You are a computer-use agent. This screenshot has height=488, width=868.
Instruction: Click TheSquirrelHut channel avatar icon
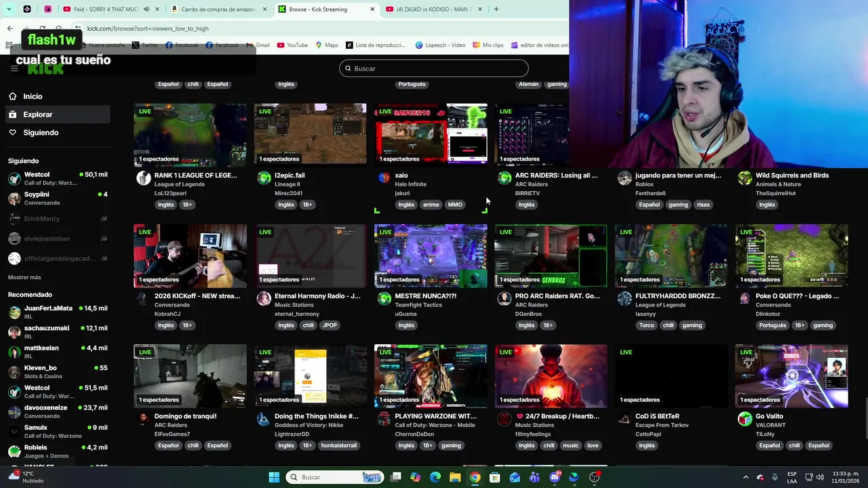click(x=745, y=178)
